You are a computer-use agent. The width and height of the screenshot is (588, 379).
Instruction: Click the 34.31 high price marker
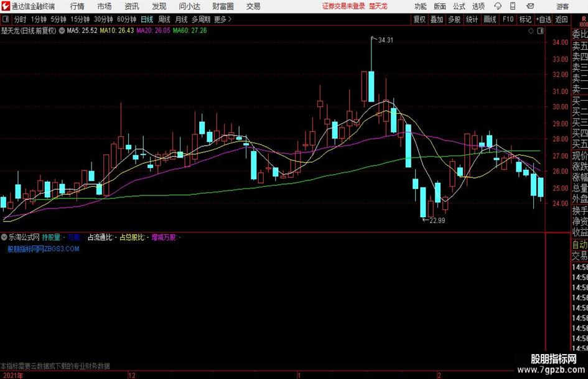[386, 40]
